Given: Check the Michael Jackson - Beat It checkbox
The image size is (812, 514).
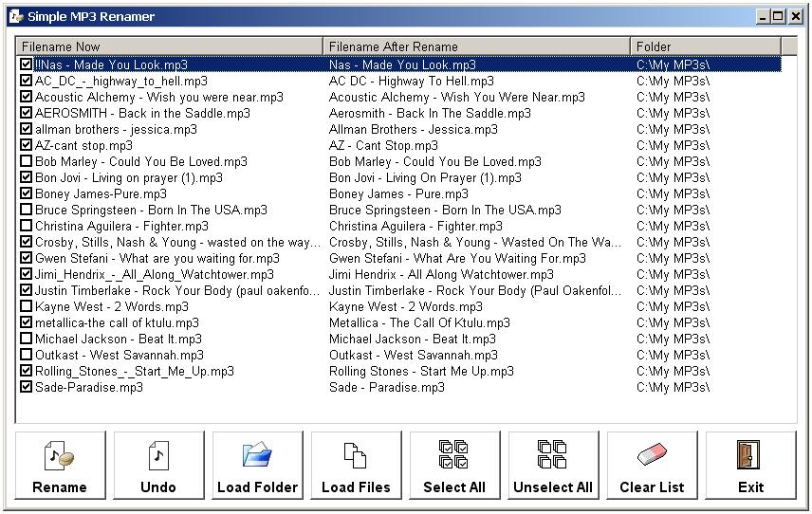Looking at the screenshot, I should click(x=26, y=338).
